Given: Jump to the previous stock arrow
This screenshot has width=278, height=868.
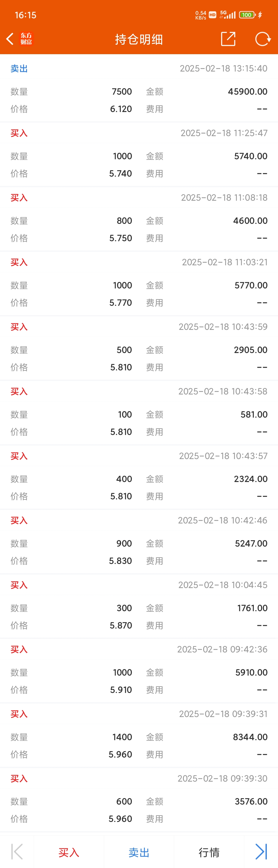Looking at the screenshot, I should click(x=17, y=851).
